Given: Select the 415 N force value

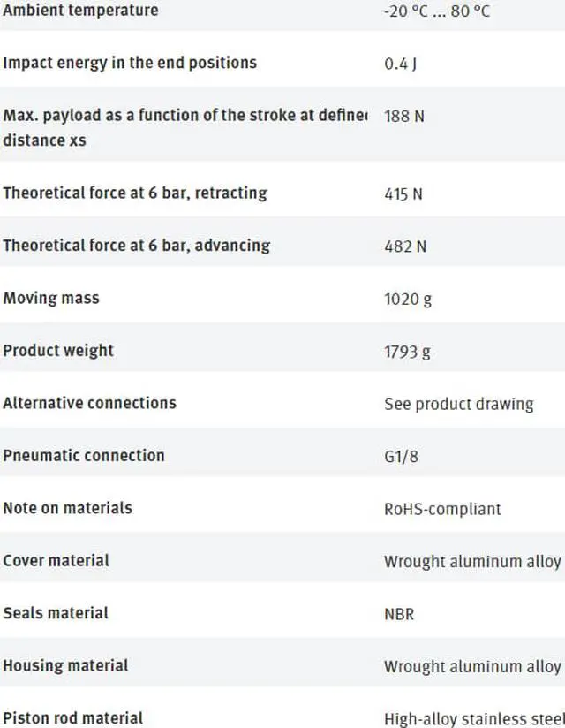Looking at the screenshot, I should [403, 193].
